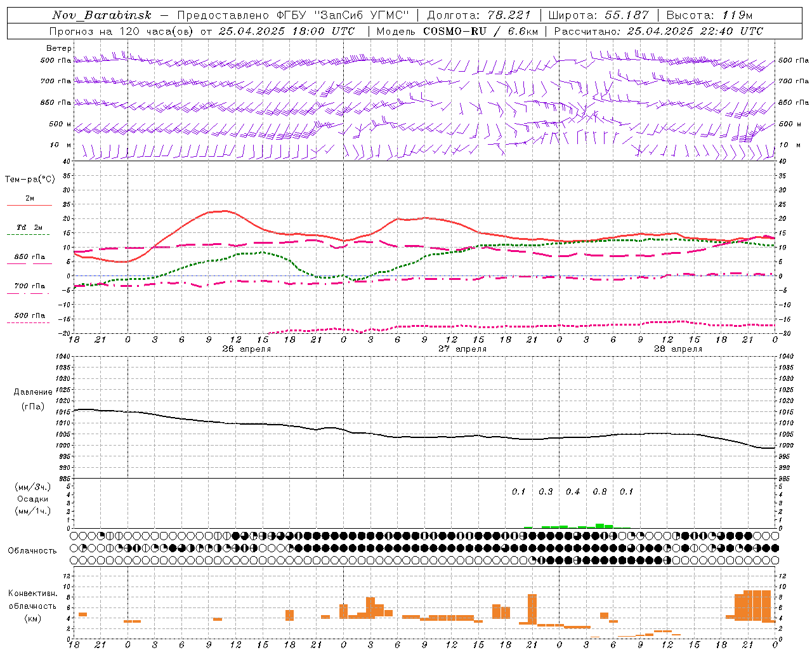This screenshot has width=812, height=650.
Task: Click the Ветер wind panel label
Action: (59, 48)
